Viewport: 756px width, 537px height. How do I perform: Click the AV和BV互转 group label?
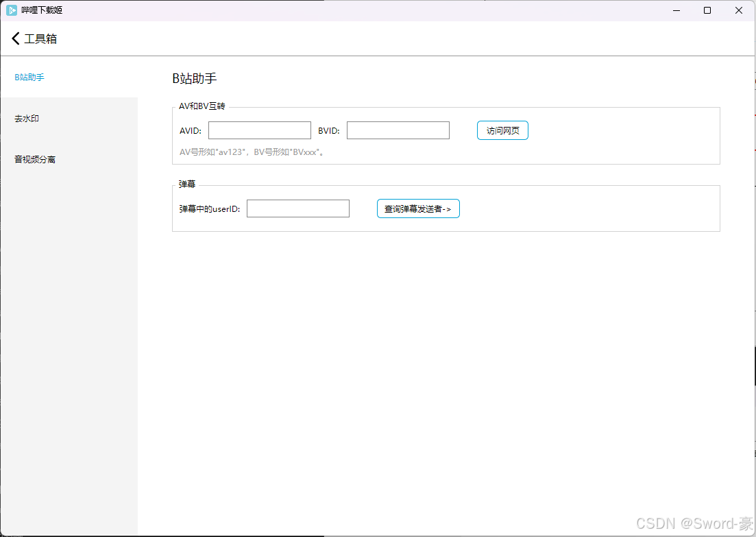[x=202, y=106]
